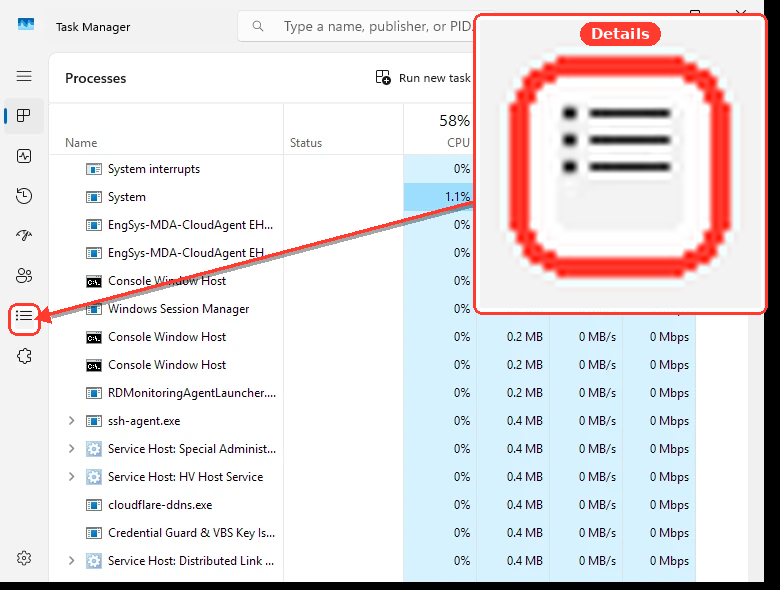
Task: Click the 58% CPU total value
Action: 454,120
